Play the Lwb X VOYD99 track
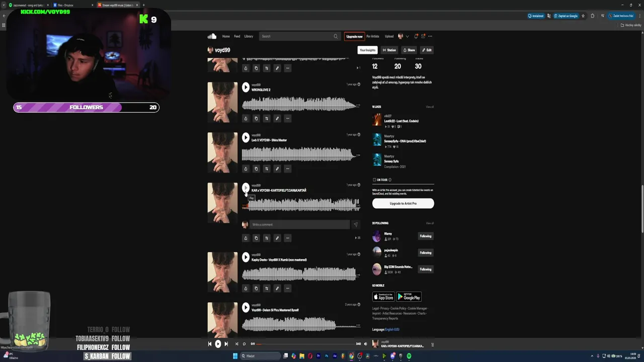The height and width of the screenshot is (362, 644). 246,138
